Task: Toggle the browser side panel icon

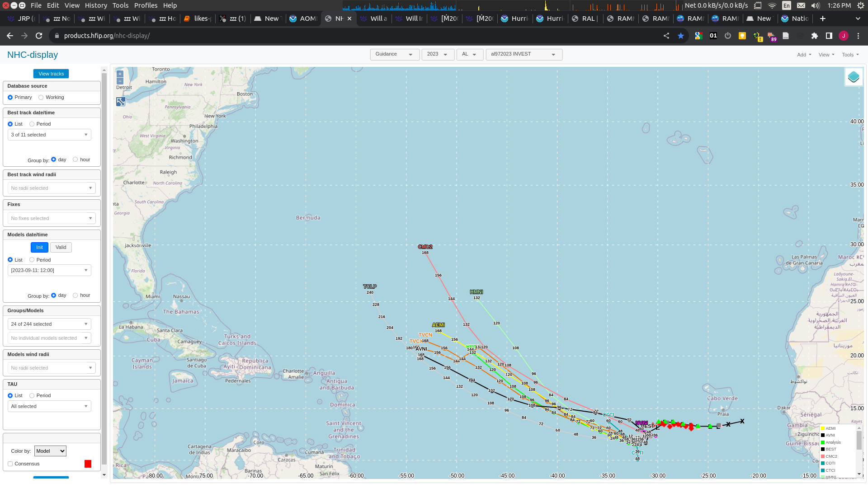Action: tap(829, 36)
